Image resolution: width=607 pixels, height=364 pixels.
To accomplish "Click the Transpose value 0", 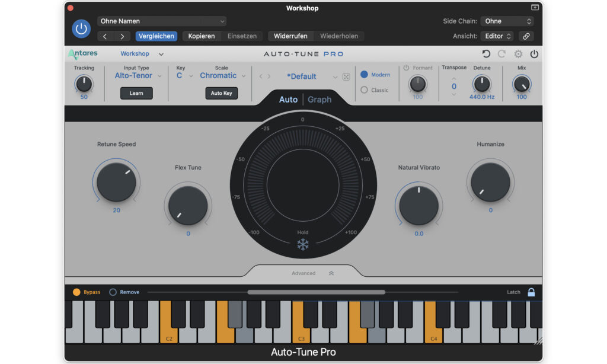I will [x=453, y=87].
